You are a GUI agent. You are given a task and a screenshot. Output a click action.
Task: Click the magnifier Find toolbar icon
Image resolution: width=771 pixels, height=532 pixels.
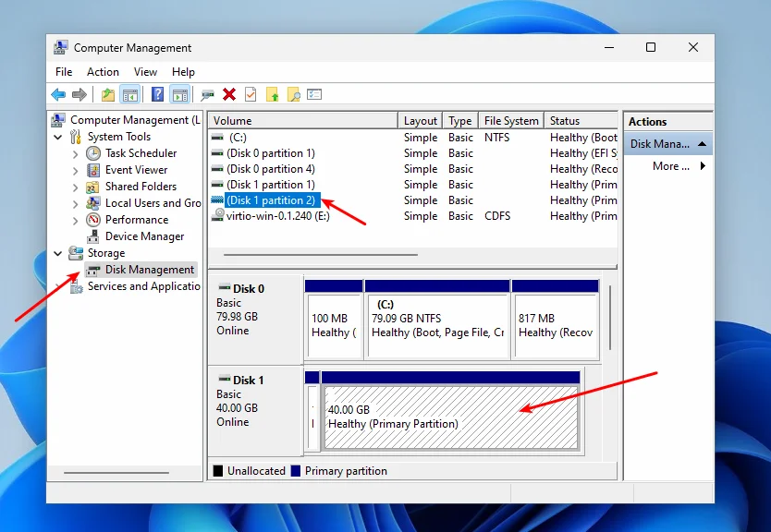[293, 94]
